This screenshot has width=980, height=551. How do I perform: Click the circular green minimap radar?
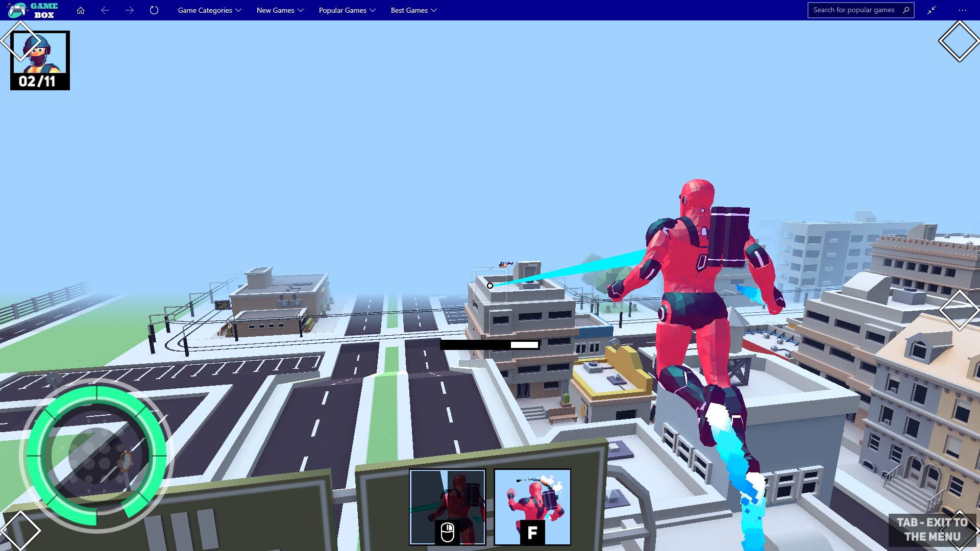click(x=96, y=456)
